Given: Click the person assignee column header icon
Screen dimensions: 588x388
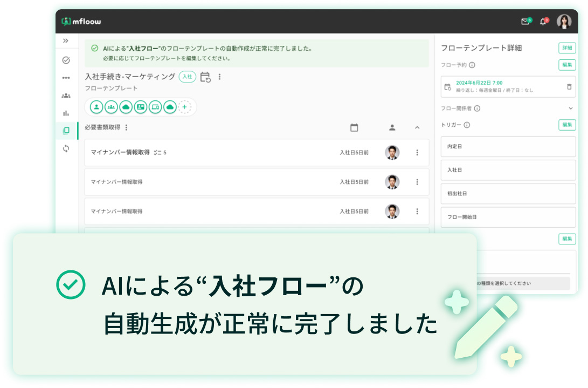Looking at the screenshot, I should 392,128.
